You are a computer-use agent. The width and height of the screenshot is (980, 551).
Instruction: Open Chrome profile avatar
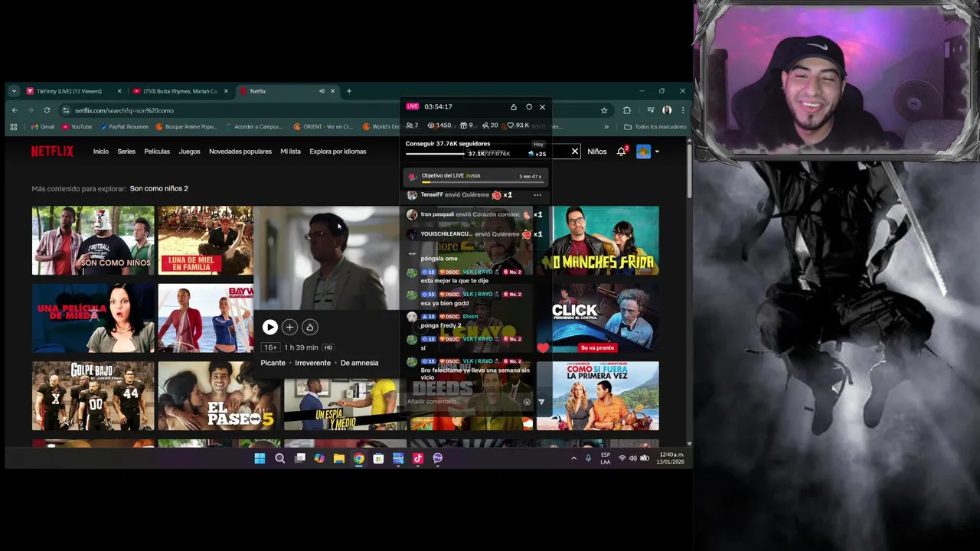pyautogui.click(x=667, y=110)
